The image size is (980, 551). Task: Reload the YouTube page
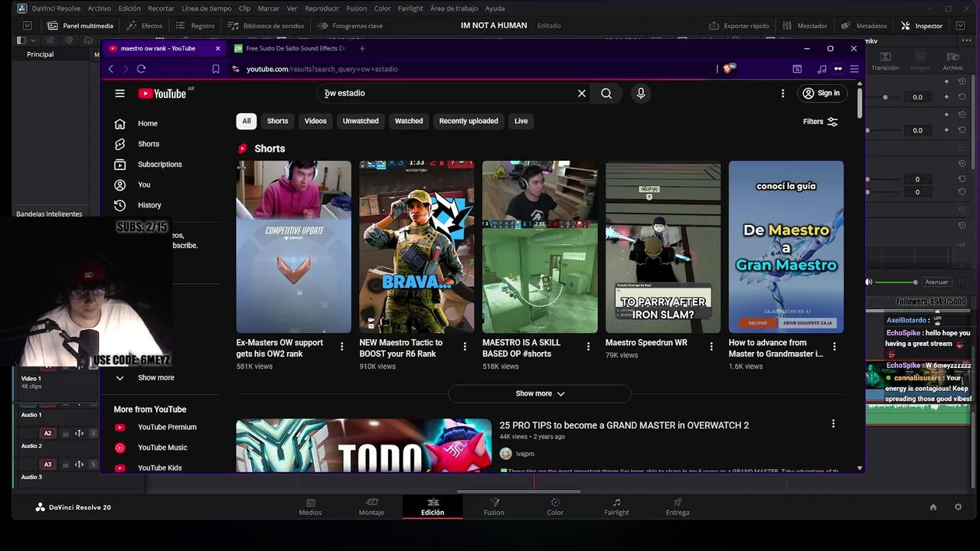(141, 69)
